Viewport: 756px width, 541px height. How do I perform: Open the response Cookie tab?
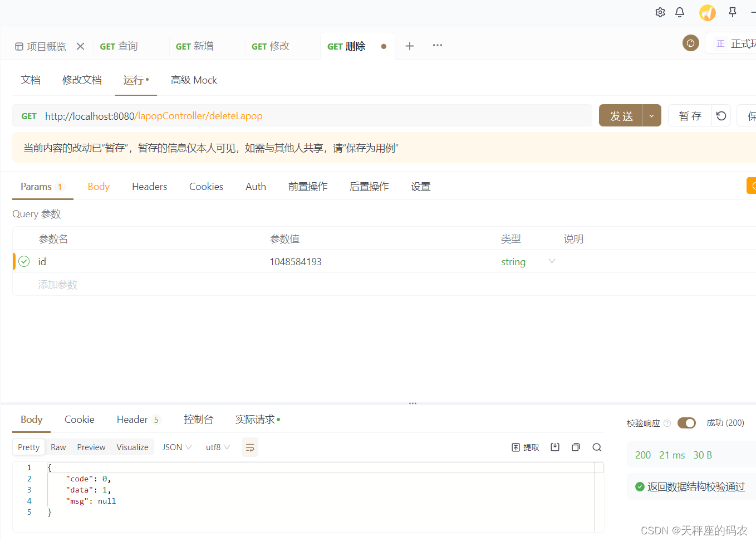79,420
